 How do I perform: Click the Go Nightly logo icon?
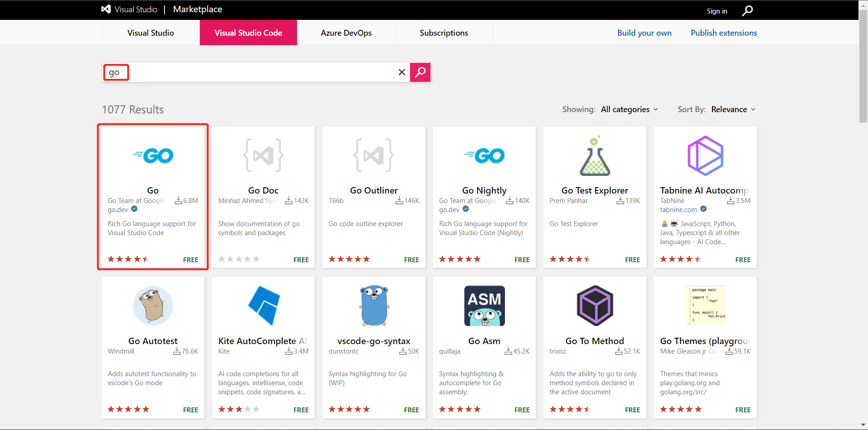point(484,156)
